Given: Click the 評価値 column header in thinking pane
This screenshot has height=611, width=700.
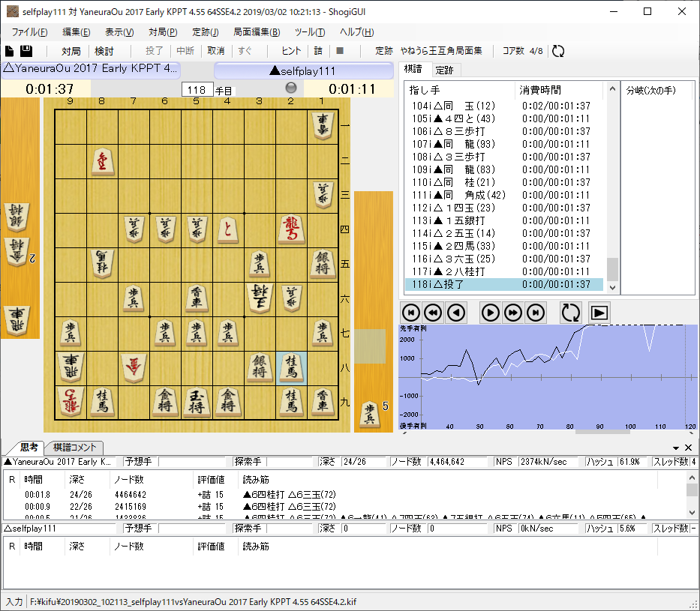Looking at the screenshot, I should (x=211, y=480).
